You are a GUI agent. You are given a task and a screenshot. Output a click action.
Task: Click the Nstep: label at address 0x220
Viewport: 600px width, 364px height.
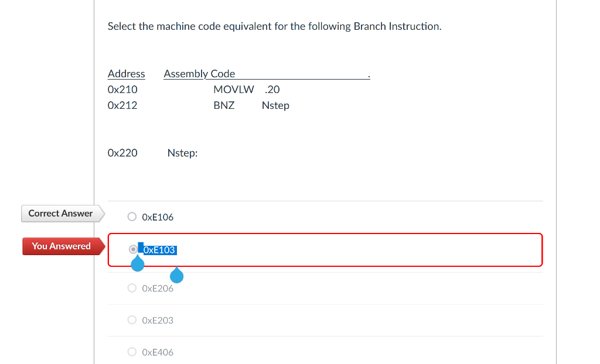click(182, 153)
